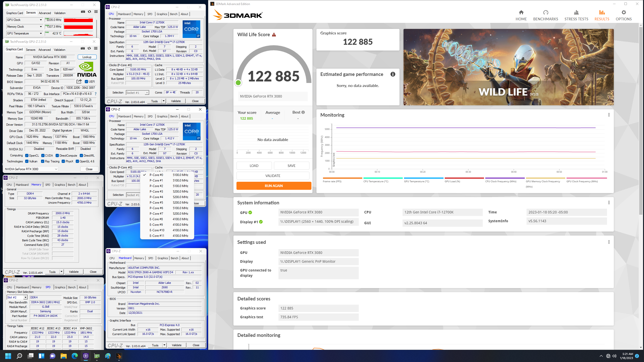The height and width of the screenshot is (362, 644).
Task: Toggle Ray Tracing checkbox in GPU-Z
Action: (43, 161)
